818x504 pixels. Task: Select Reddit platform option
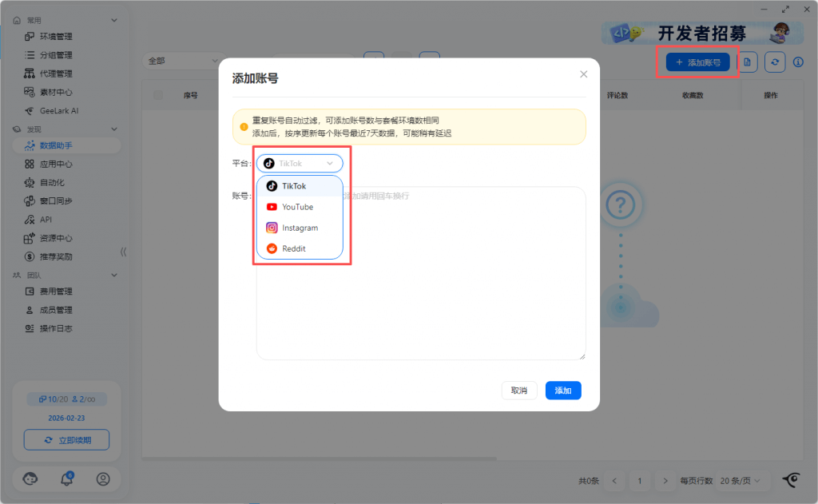coord(293,248)
